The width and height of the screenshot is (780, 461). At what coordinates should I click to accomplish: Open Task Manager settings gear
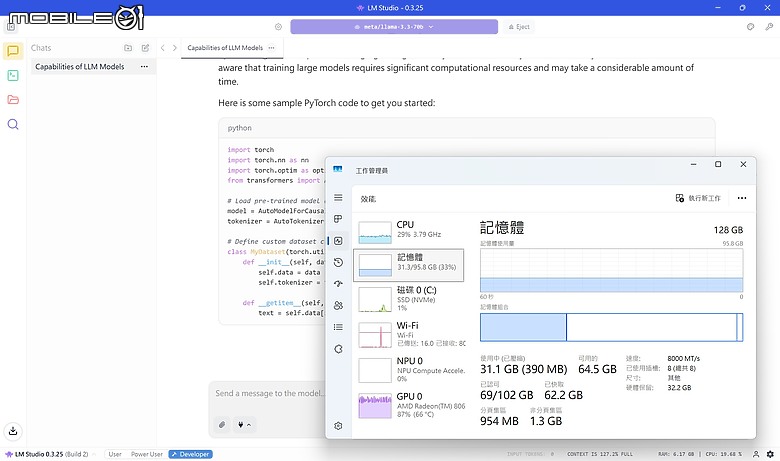pos(338,426)
